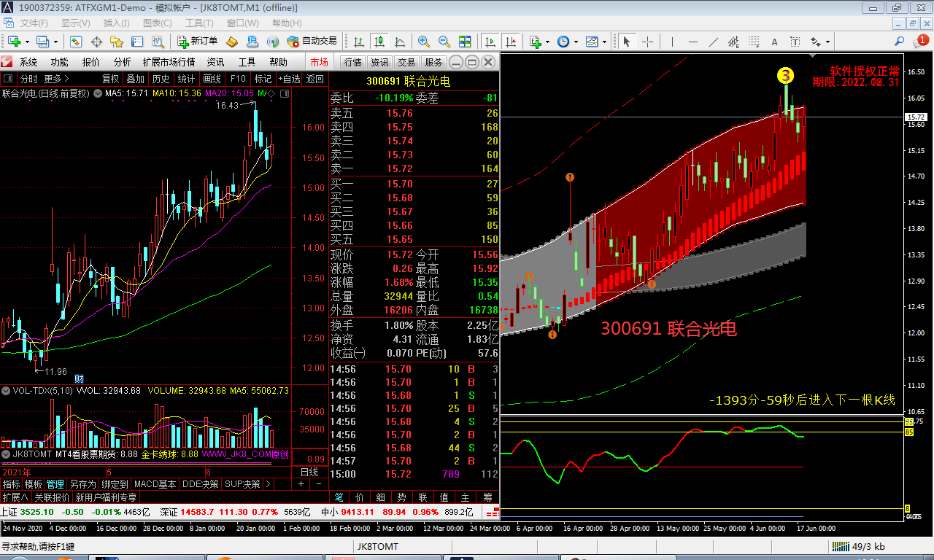This screenshot has width=934, height=560.
Task: Click the search magnifier icon
Action: 899,41
